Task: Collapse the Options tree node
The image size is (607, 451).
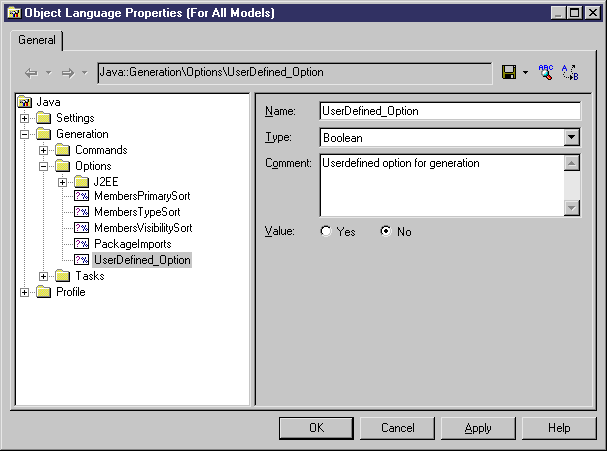Action: click(x=43, y=166)
